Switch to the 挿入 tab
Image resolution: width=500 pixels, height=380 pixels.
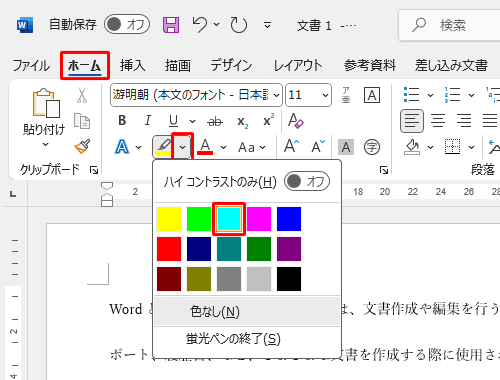pyautogui.click(x=133, y=65)
